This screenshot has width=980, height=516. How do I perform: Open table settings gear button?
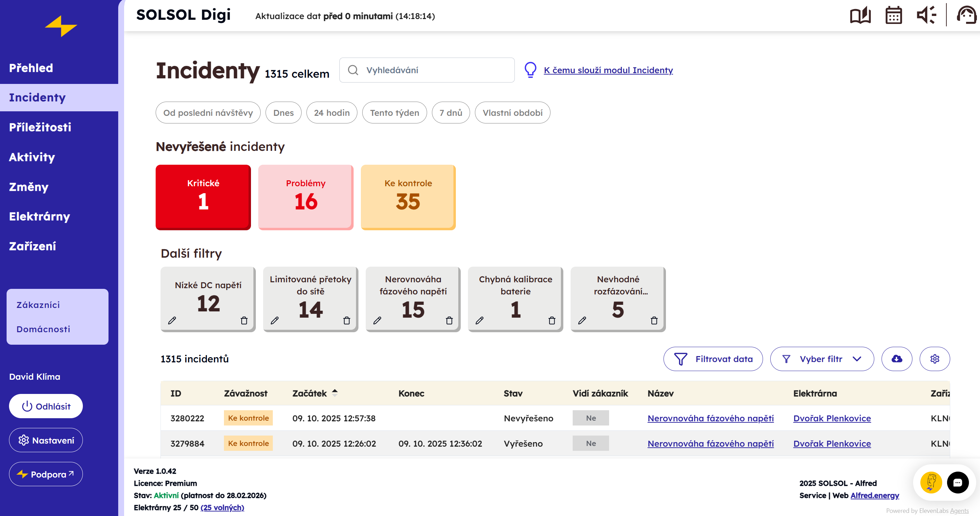tap(934, 359)
